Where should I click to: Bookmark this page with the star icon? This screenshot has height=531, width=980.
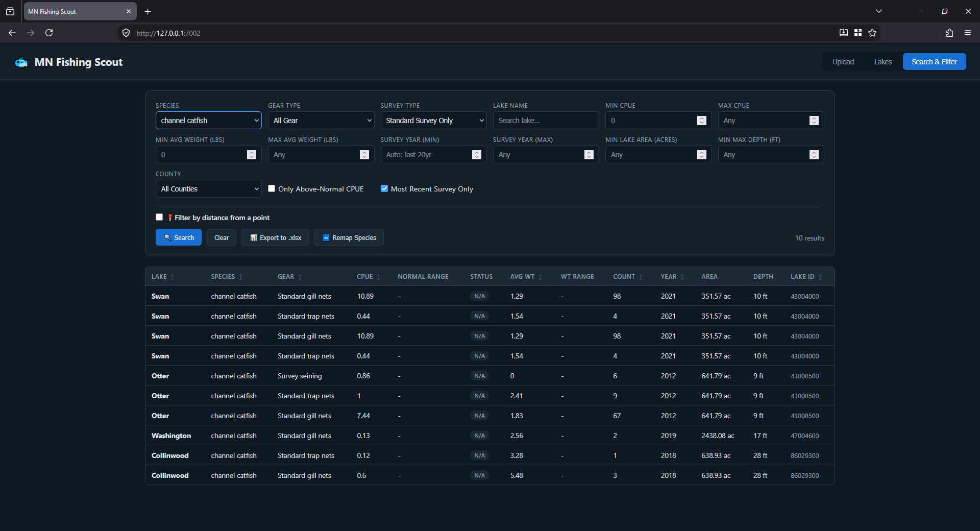tap(872, 33)
